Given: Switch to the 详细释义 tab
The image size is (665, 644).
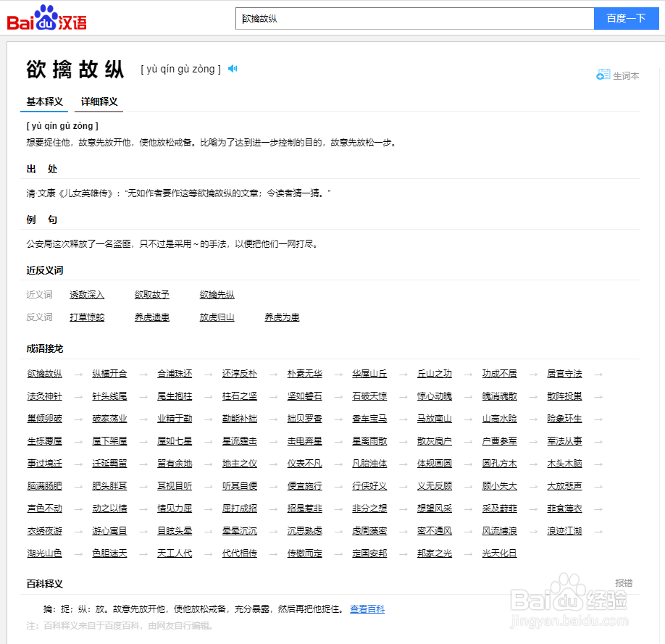Looking at the screenshot, I should [98, 101].
